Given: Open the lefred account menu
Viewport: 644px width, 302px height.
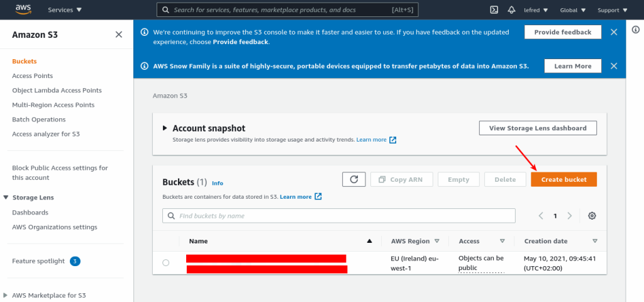Looking at the screenshot, I should 536,10.
